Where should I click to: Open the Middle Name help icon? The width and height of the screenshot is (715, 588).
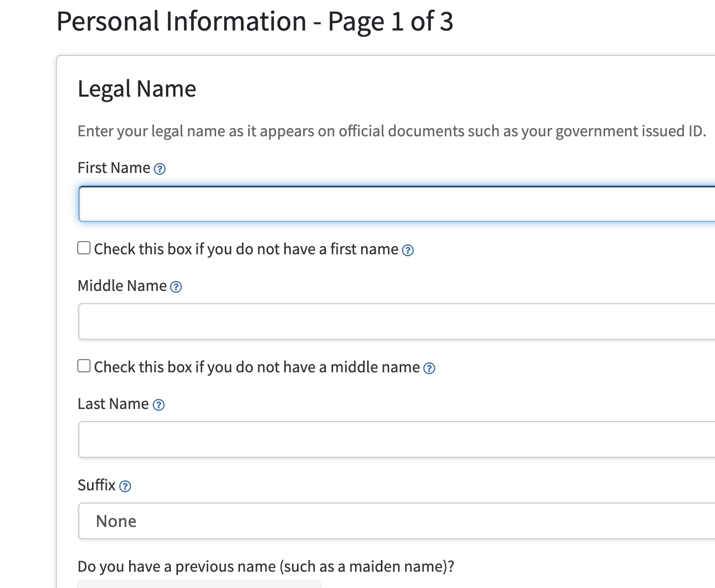point(176,287)
